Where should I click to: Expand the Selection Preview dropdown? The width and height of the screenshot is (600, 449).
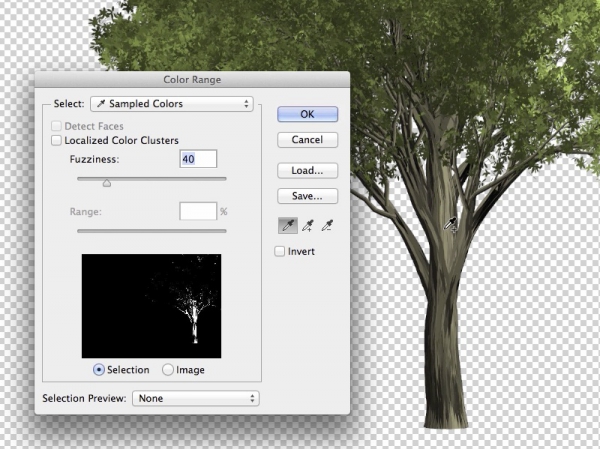[197, 398]
